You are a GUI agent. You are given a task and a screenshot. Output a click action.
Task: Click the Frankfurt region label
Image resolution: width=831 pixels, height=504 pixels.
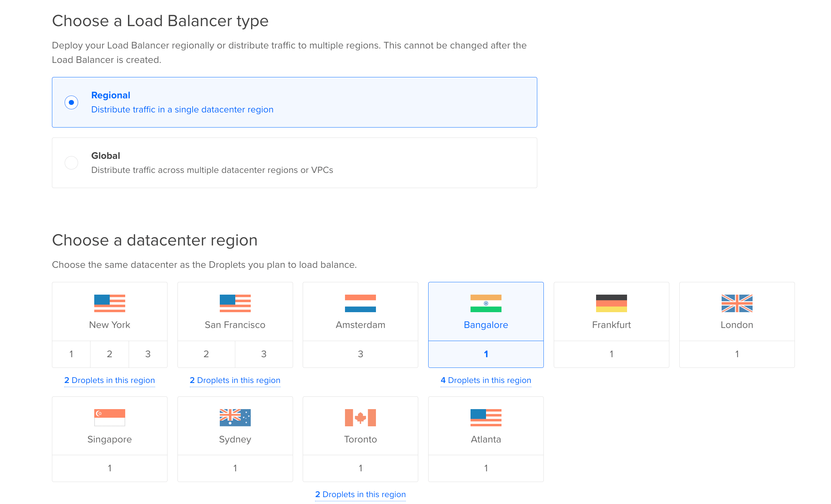pos(611,325)
